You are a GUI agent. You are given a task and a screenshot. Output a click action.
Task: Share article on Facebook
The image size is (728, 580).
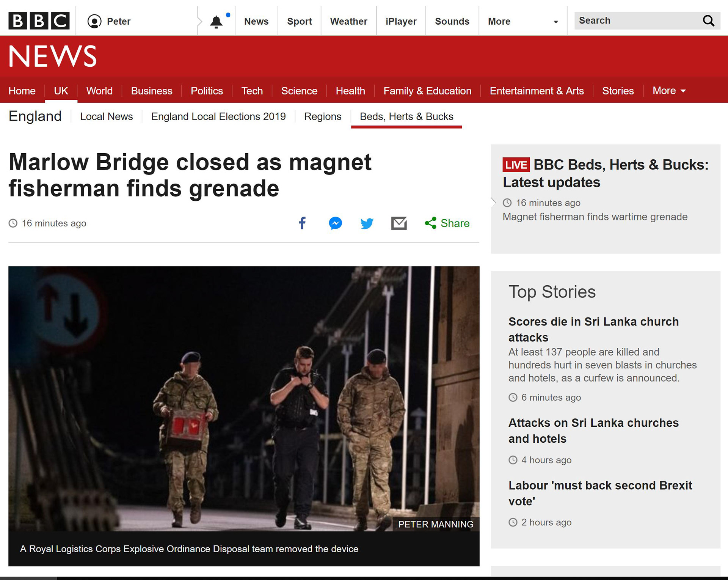click(302, 223)
